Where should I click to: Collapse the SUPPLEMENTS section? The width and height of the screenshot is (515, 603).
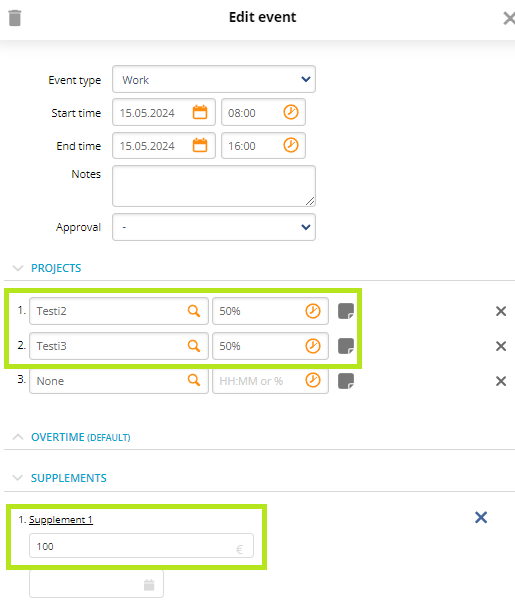18,478
